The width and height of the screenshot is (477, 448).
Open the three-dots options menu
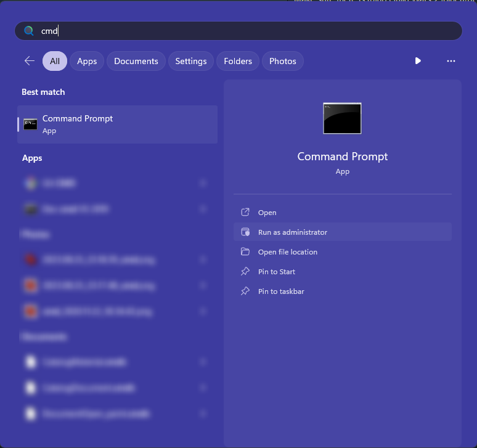[451, 61]
